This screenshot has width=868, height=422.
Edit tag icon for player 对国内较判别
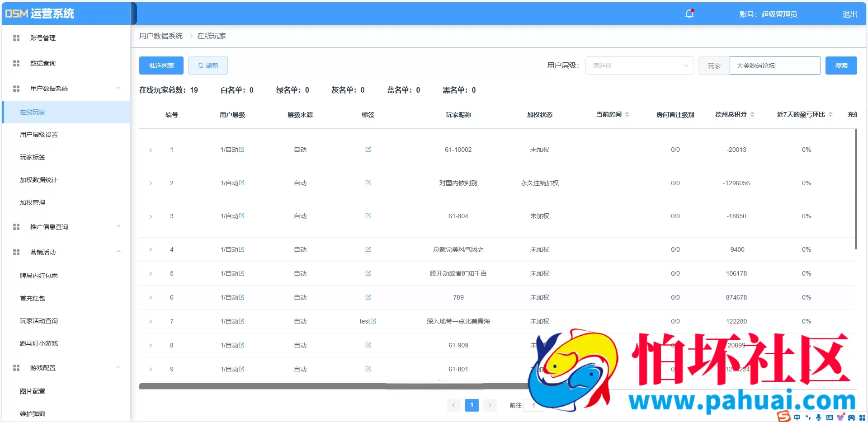click(x=368, y=183)
